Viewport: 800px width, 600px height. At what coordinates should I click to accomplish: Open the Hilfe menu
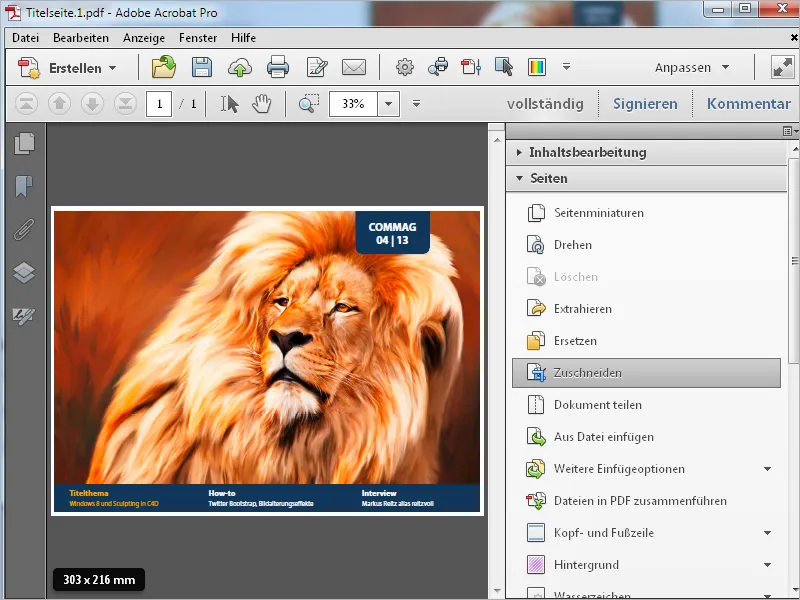243,38
